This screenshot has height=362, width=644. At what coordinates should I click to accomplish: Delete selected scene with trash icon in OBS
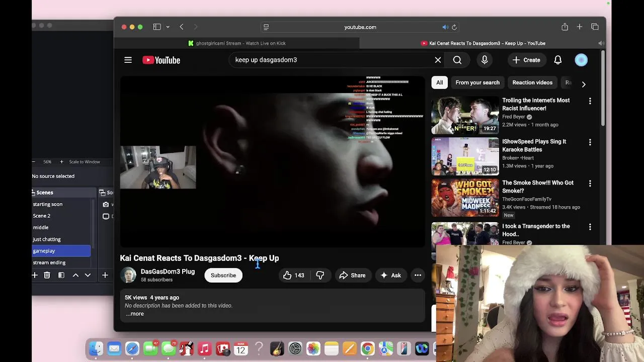pos(47,275)
